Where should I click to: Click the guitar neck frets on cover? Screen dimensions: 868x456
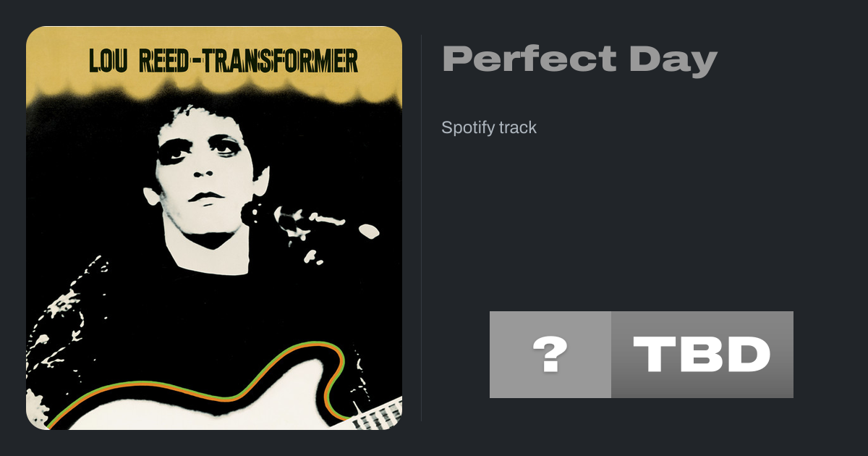(380, 414)
